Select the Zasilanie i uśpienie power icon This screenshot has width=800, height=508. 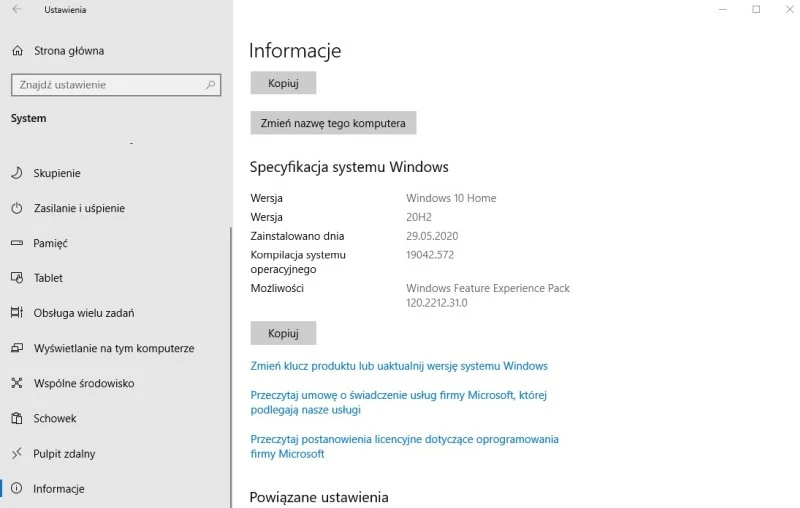(x=17, y=208)
